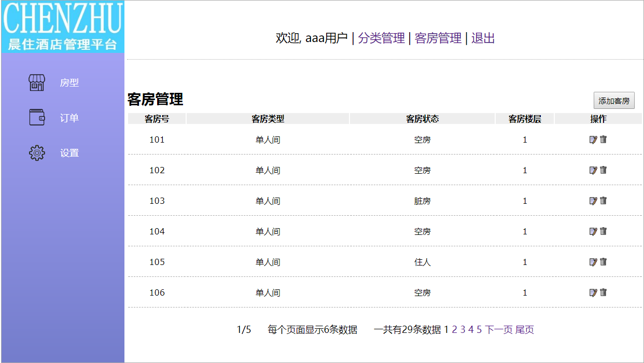Edit room 101 with pencil icon
This screenshot has height=363, width=644.
593,139
